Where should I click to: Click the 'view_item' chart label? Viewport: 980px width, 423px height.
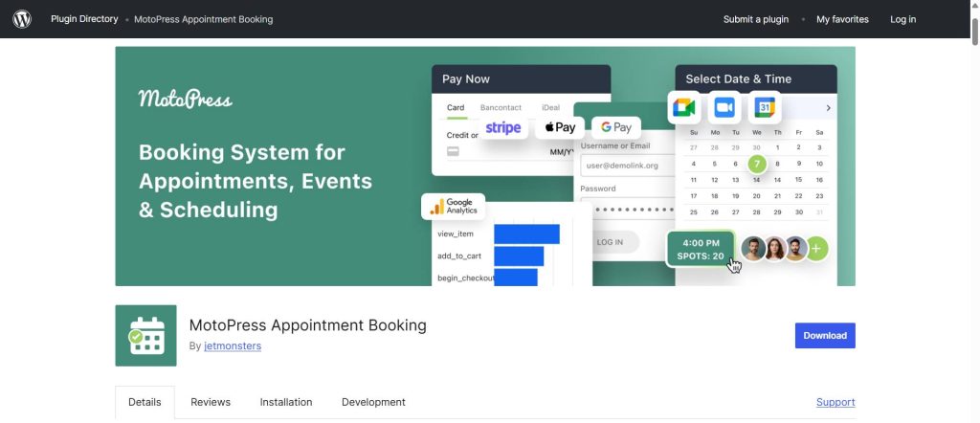(x=455, y=234)
